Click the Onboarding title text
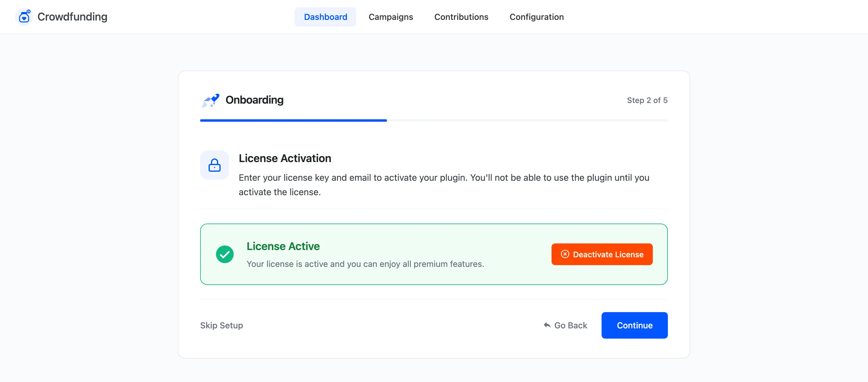Image resolution: width=868 pixels, height=382 pixels. [254, 100]
